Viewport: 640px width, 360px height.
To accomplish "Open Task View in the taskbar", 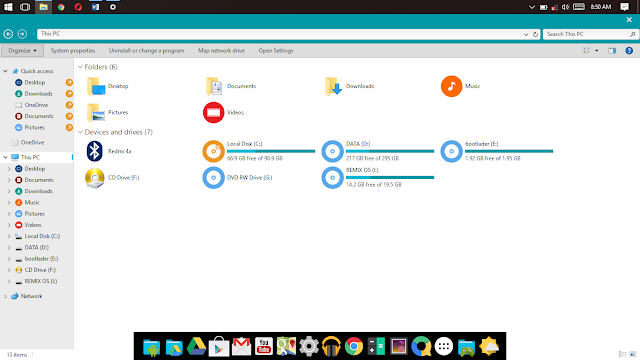I will pyautogui.click(x=25, y=7).
